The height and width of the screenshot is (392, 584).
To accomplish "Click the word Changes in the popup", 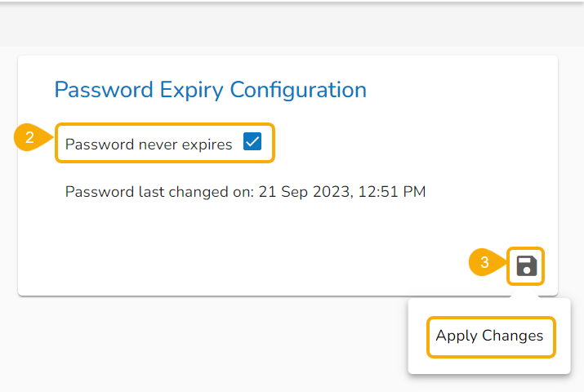I will point(512,336).
